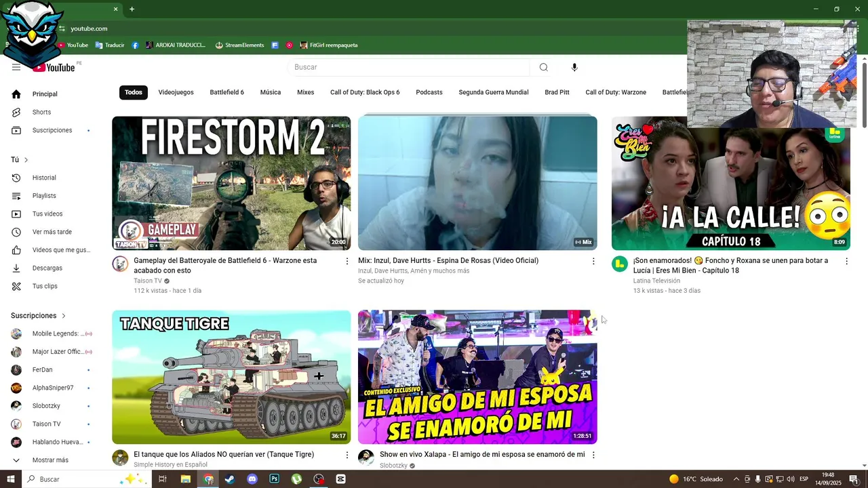Open weather widget 16°C Soleado

point(696,479)
